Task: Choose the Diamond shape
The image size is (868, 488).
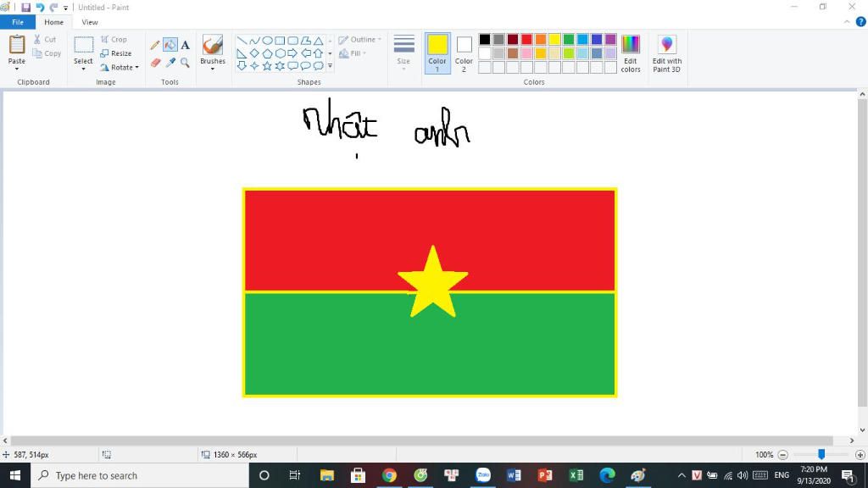Action: (254, 53)
